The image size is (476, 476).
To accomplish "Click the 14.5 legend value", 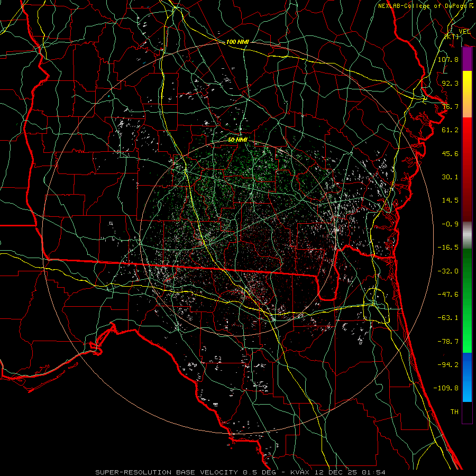I will (450, 200).
